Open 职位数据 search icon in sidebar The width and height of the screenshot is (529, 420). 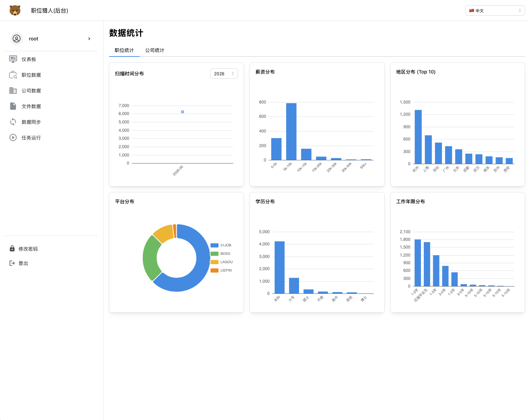click(13, 75)
